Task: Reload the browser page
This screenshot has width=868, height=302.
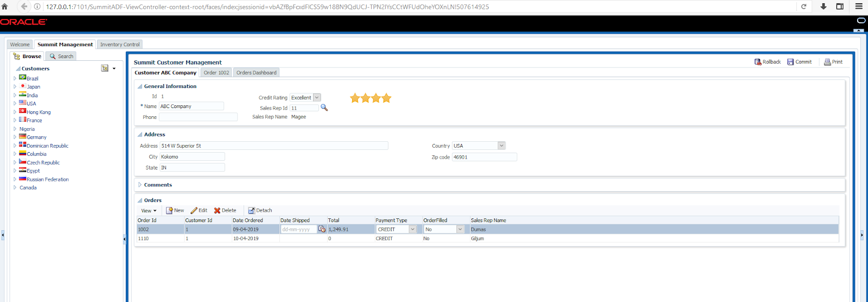Action: click(804, 7)
